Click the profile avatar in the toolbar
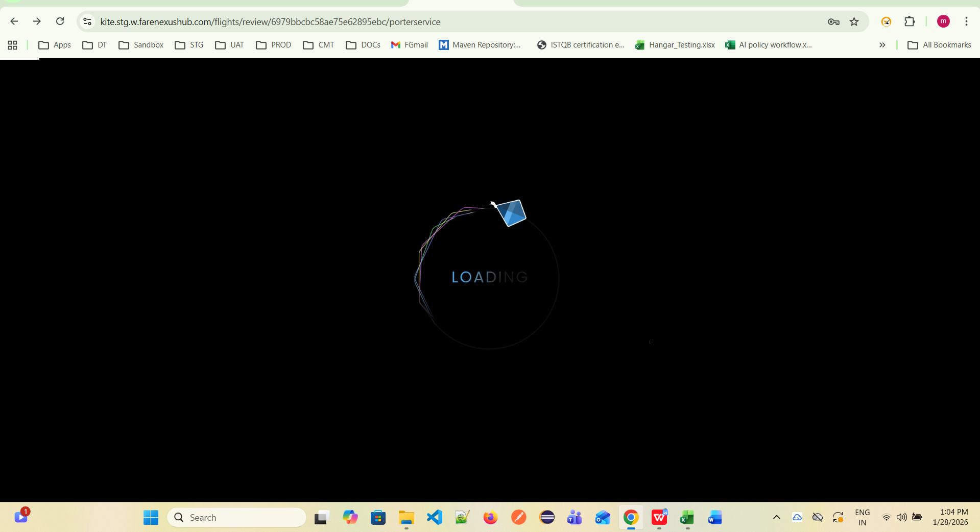The width and height of the screenshot is (980, 532). (x=943, y=21)
